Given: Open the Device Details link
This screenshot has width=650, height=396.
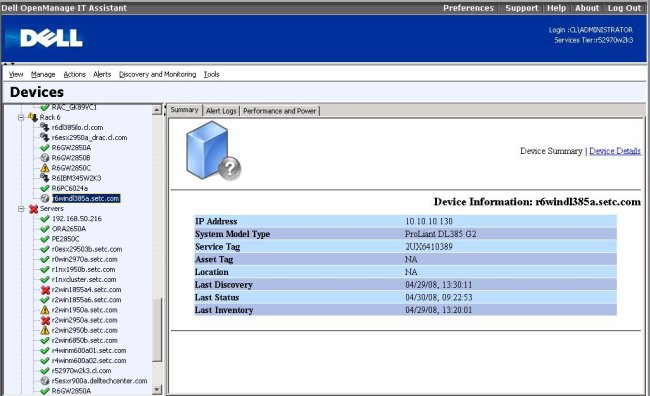Looking at the screenshot, I should click(615, 151).
